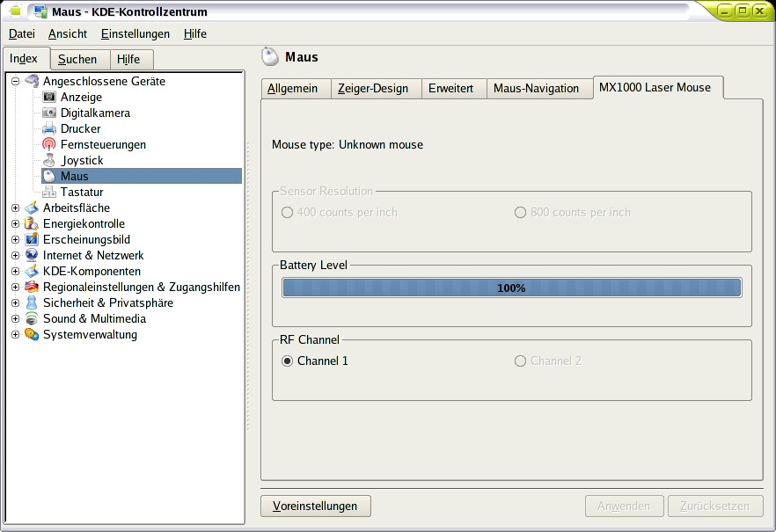Select the Index sidebar tab

click(x=26, y=58)
